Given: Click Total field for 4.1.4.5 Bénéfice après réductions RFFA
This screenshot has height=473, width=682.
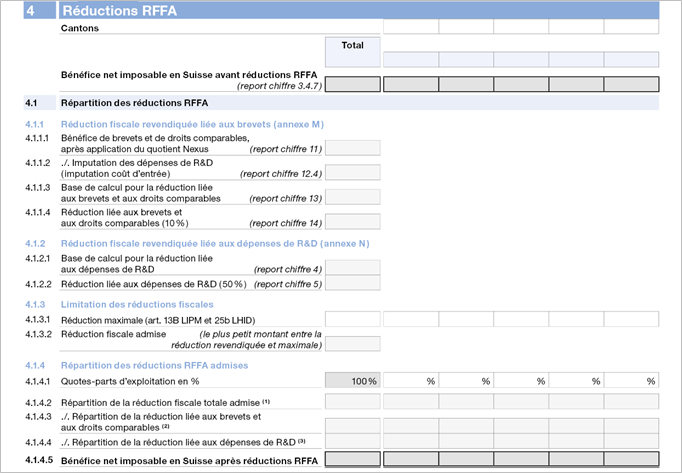Looking at the screenshot, I should point(353,459).
